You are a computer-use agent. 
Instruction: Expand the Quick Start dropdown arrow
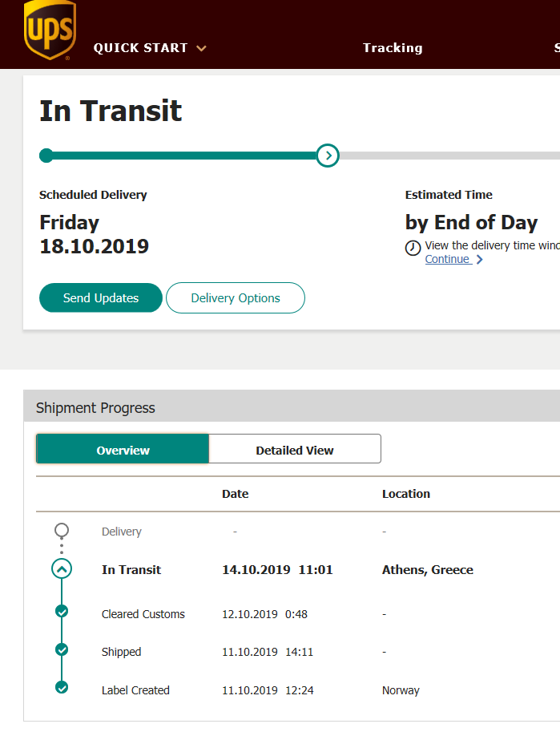201,48
